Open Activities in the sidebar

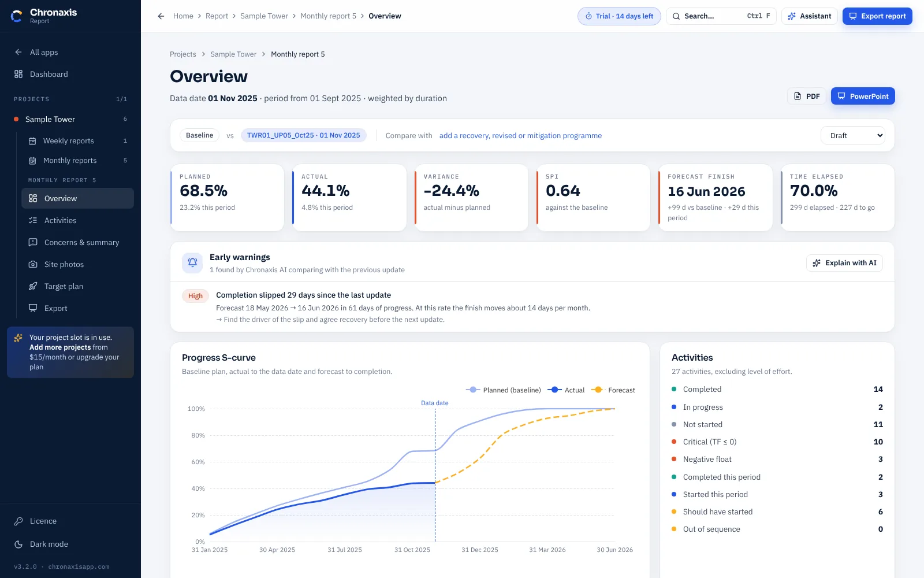[78, 221]
